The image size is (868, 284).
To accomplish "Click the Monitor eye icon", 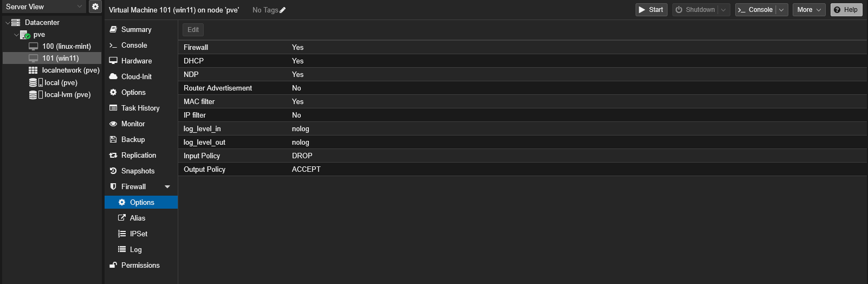I will tap(113, 124).
